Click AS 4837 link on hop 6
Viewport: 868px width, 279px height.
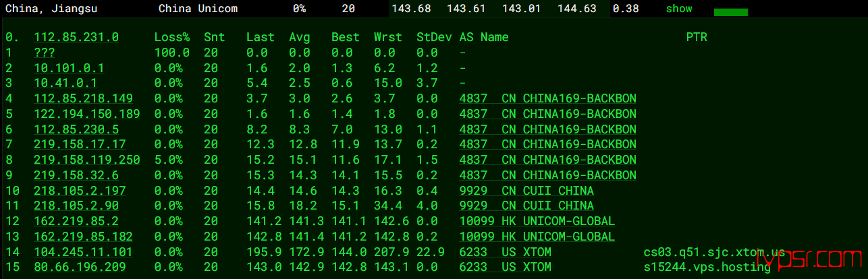point(548,129)
